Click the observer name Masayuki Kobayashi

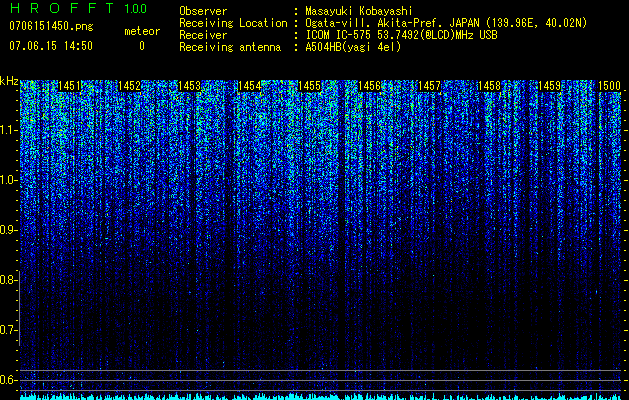click(x=359, y=11)
